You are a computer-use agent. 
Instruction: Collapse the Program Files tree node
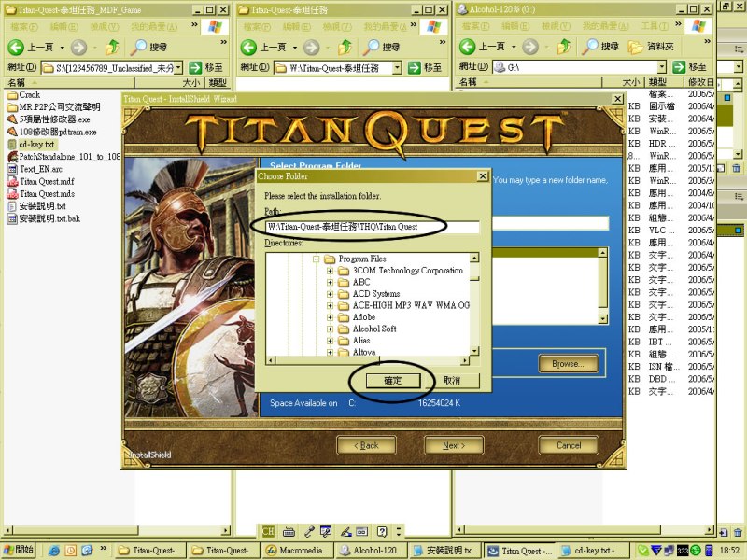tap(316, 259)
